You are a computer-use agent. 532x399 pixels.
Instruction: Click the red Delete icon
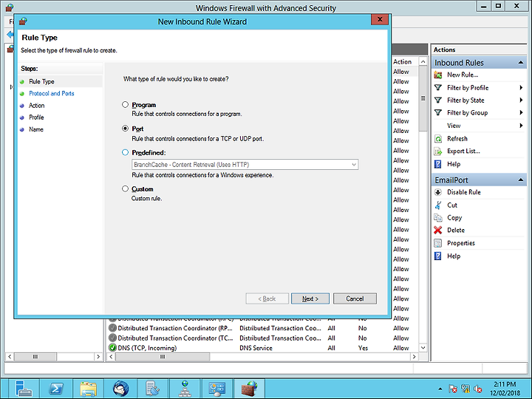438,230
